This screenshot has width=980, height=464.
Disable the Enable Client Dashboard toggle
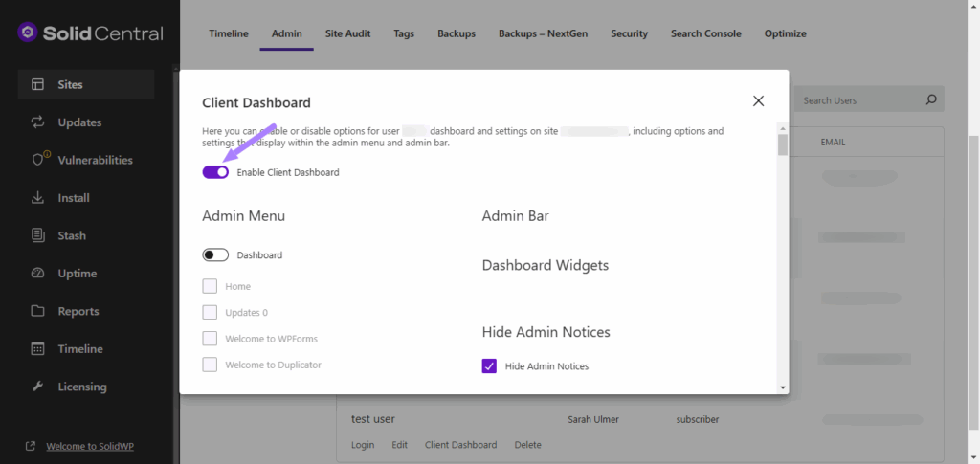[x=215, y=172]
